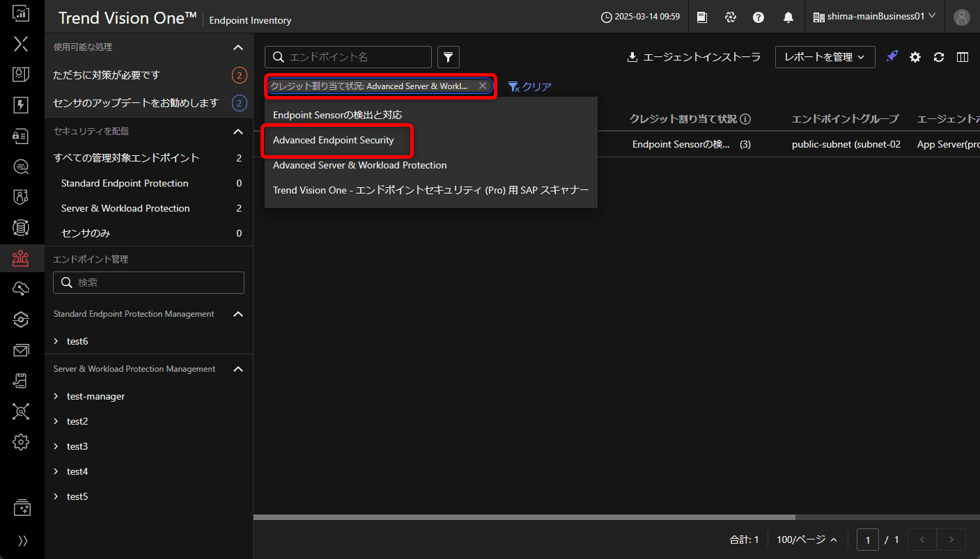Open the database globe sidebar icon
The image size is (980, 559).
pos(22,228)
